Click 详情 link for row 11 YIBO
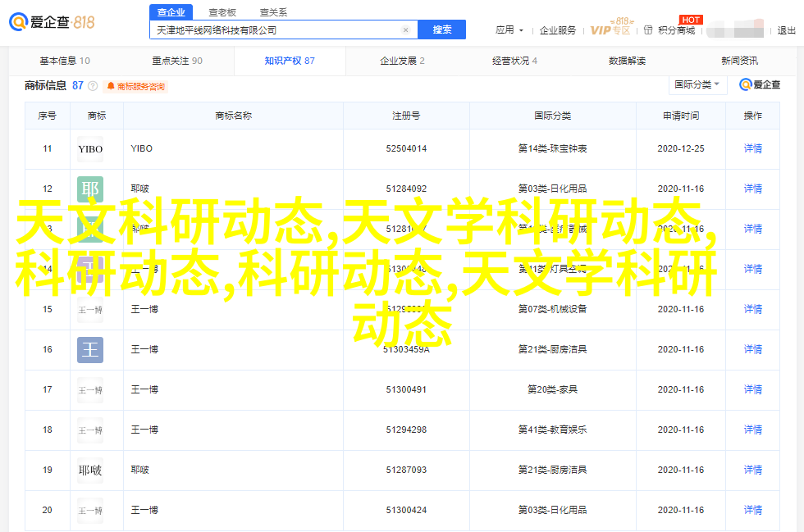Viewport: 804px width, 532px height. (752, 149)
